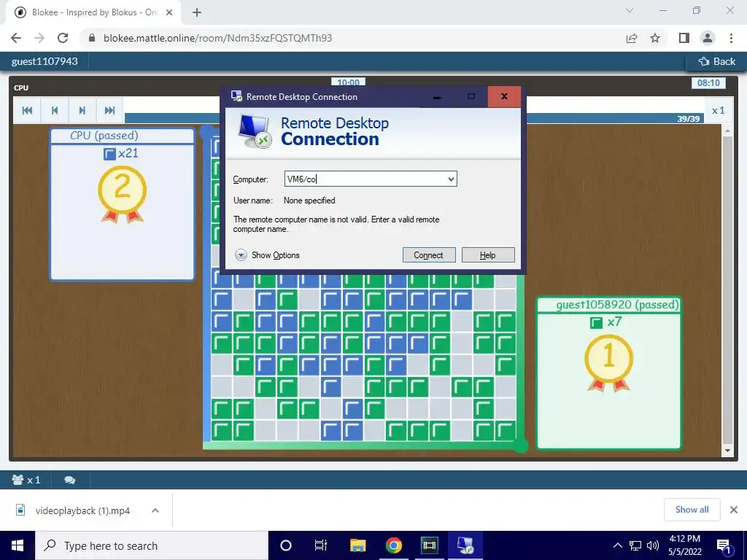This screenshot has height=560, width=747.
Task: Open the players count x1 panel
Action: 26,480
